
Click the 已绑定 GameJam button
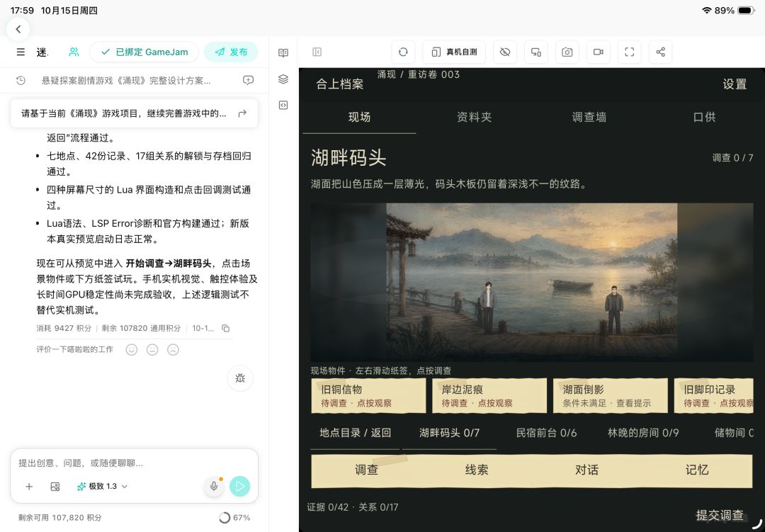(144, 52)
